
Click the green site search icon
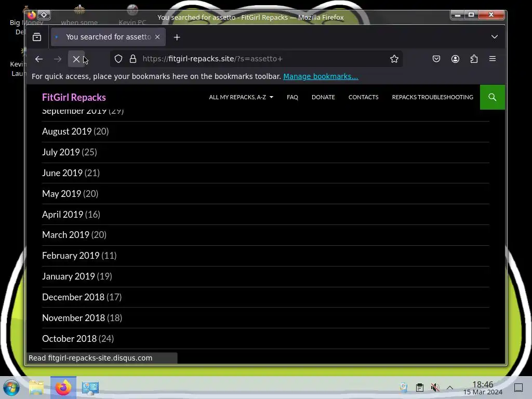click(x=493, y=97)
